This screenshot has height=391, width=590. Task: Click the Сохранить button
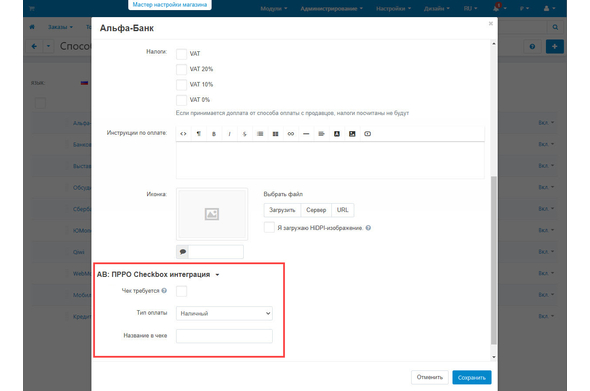pyautogui.click(x=472, y=377)
